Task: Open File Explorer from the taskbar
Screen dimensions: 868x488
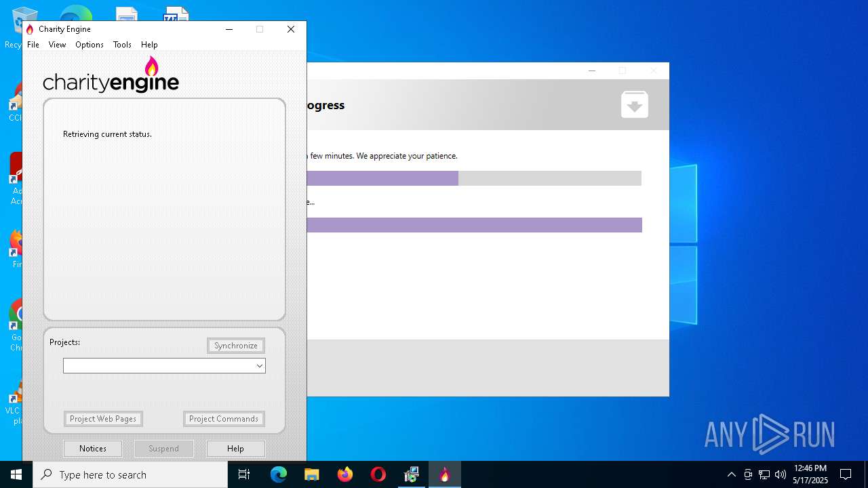Action: tap(311, 474)
